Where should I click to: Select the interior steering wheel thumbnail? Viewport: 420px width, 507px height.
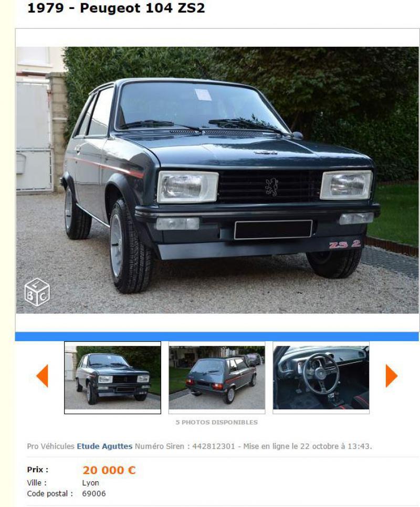[321, 378]
